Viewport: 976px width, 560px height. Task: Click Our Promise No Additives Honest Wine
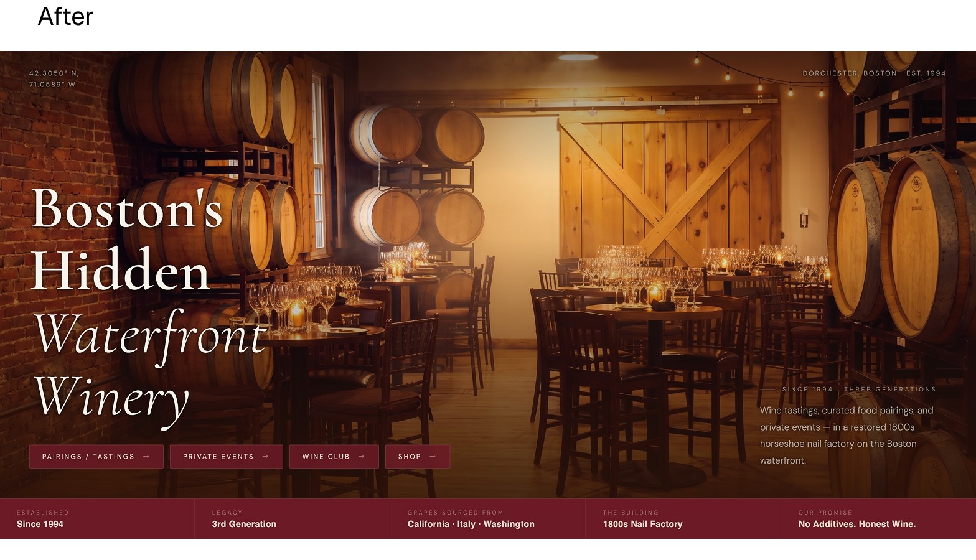tap(878, 519)
